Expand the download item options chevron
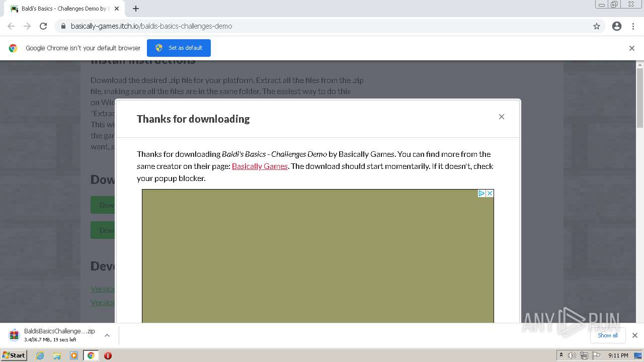 [x=107, y=335]
